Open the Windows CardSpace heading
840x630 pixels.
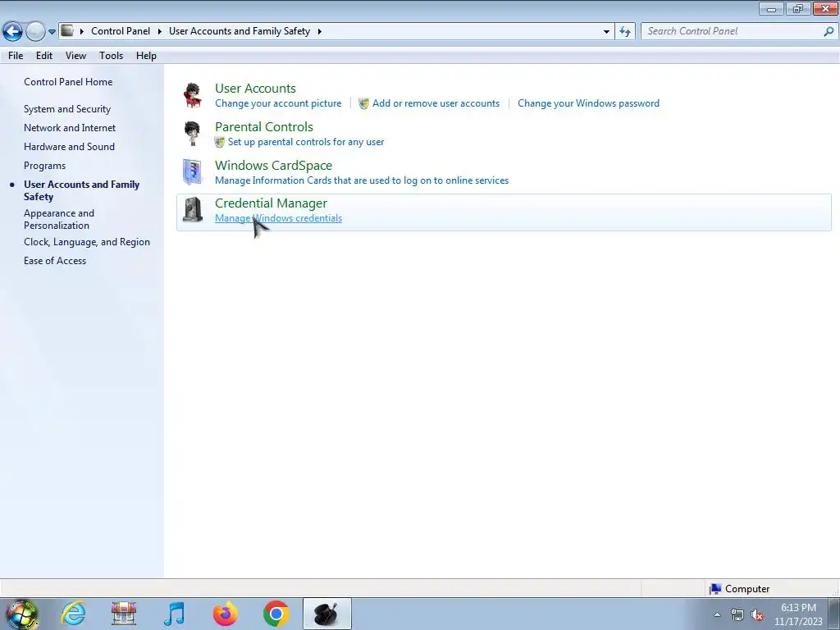273,166
